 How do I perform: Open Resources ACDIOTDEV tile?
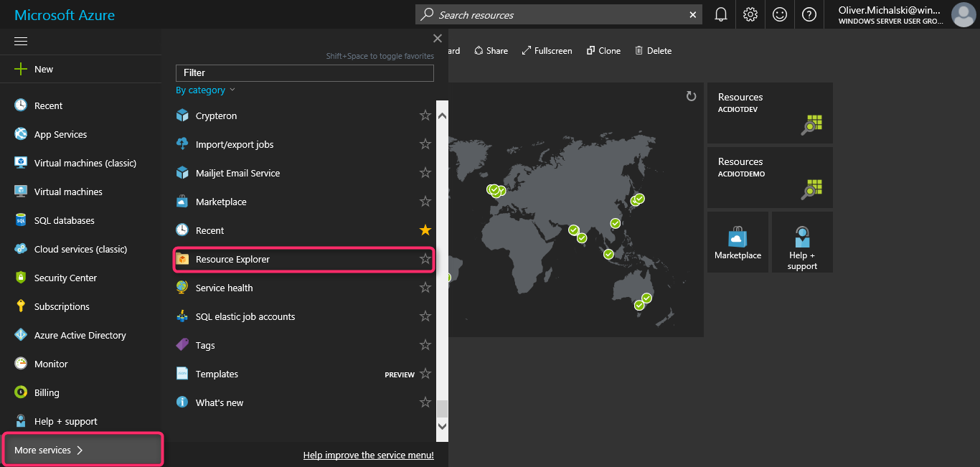point(770,113)
